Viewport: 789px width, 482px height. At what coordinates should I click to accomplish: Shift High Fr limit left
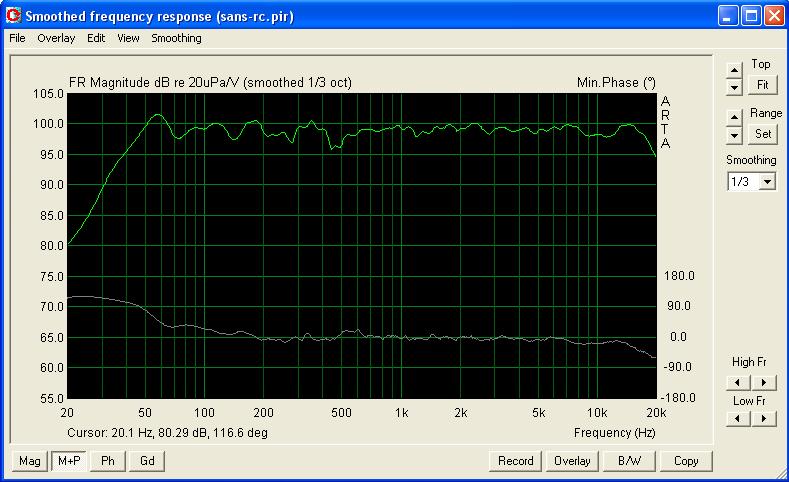[x=738, y=382]
